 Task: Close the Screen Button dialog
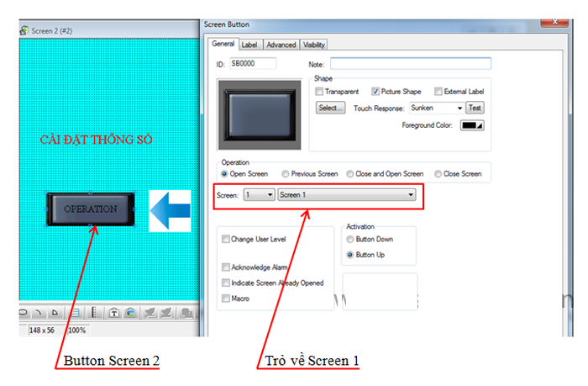tap(554, 23)
